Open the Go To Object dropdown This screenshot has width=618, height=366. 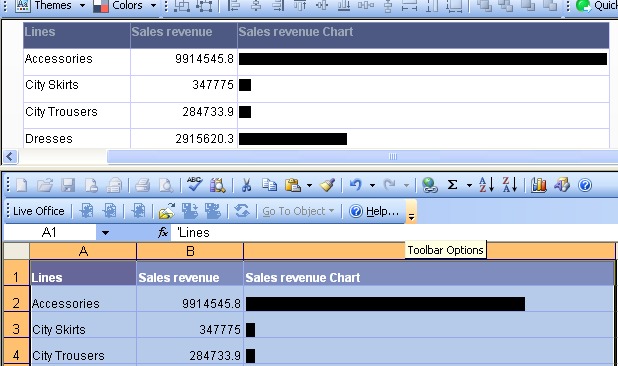pos(298,212)
